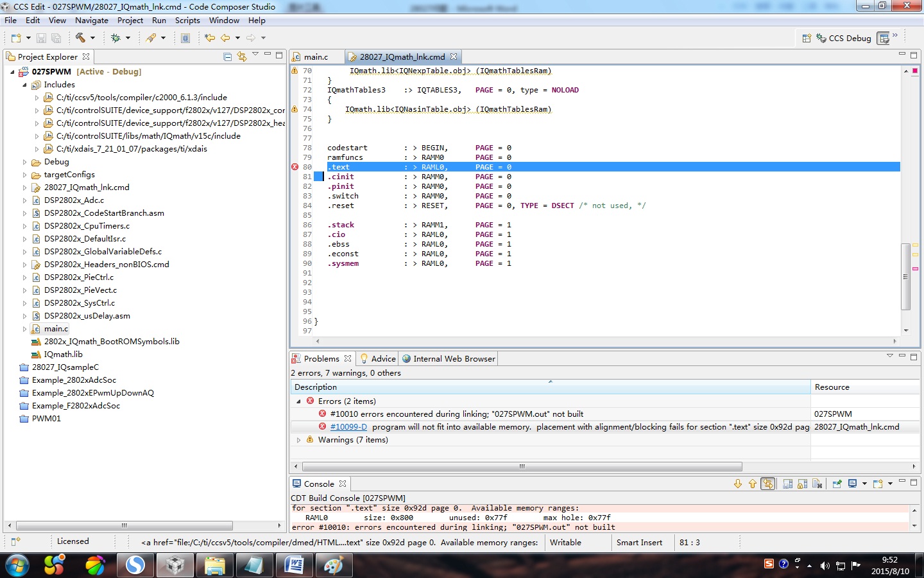This screenshot has height=578, width=924.
Task: Open the Project menu
Action: (130, 21)
